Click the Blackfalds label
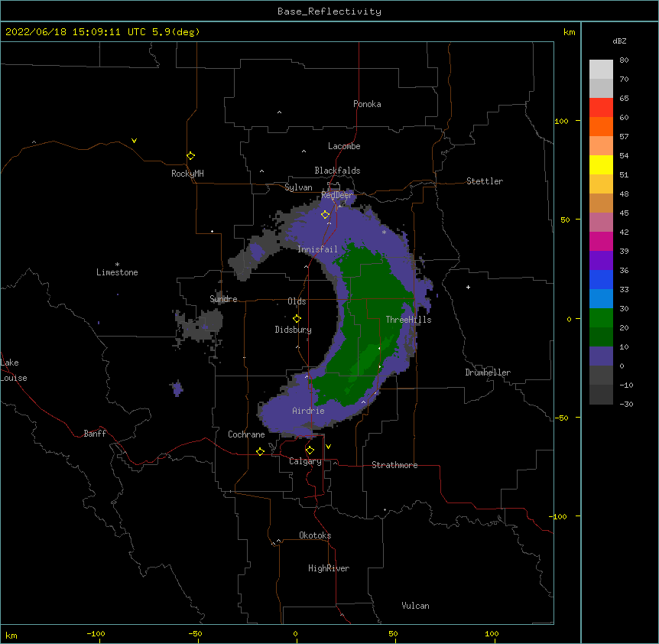 point(337,171)
